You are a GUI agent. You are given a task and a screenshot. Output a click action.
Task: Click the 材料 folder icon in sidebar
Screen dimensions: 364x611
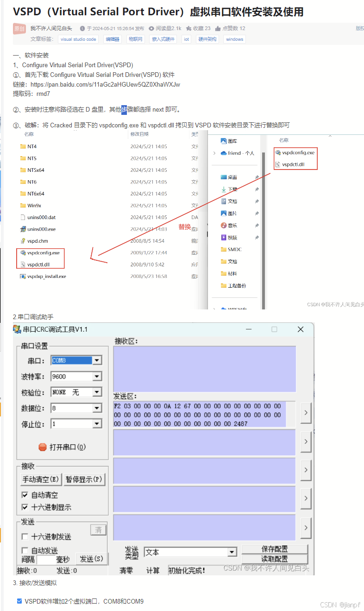click(x=224, y=273)
